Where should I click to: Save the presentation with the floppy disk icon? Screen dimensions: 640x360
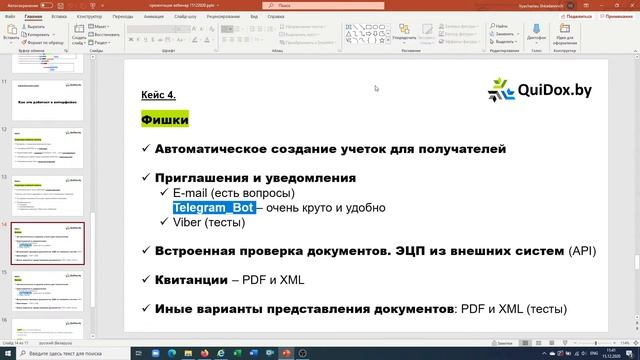click(61, 6)
